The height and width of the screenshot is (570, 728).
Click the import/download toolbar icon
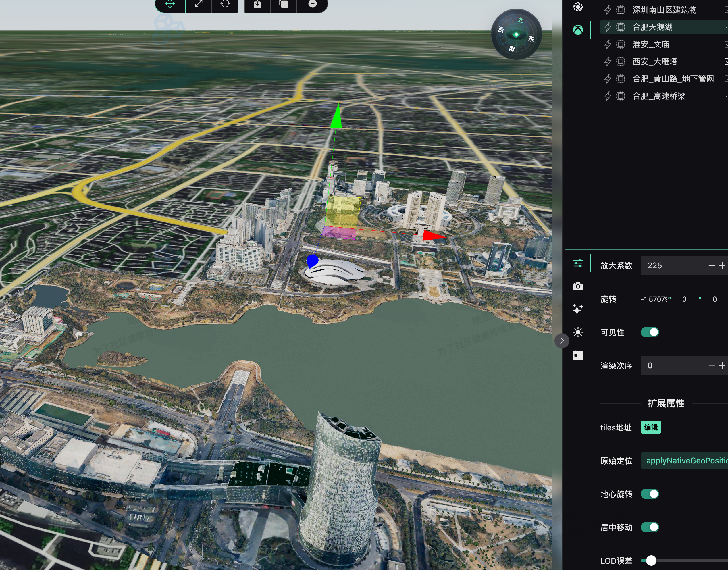(x=257, y=4)
